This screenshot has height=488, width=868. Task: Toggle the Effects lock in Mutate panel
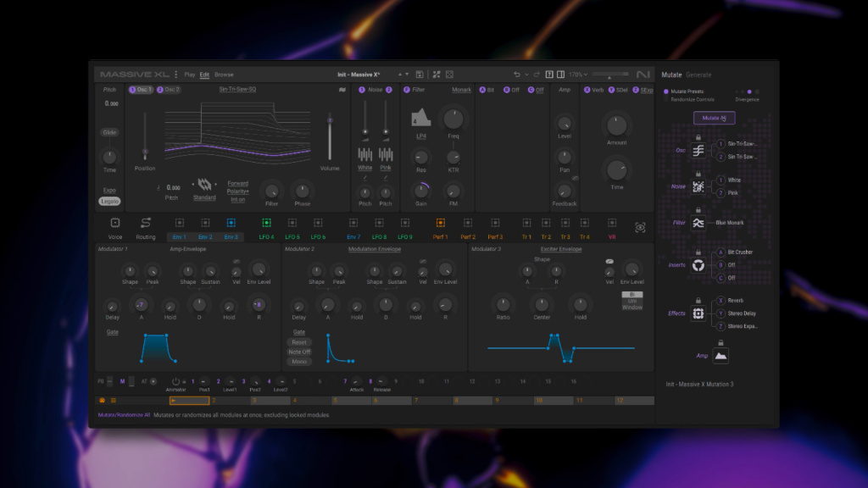(x=698, y=301)
